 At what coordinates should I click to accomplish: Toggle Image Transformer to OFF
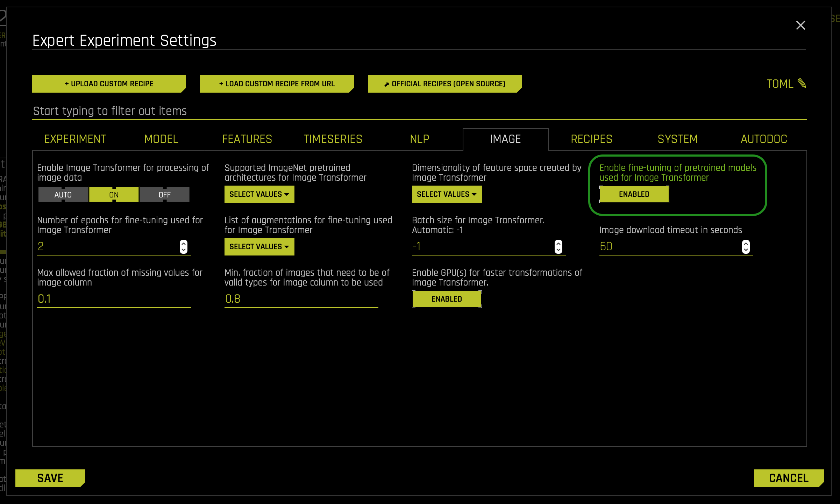tap(164, 194)
